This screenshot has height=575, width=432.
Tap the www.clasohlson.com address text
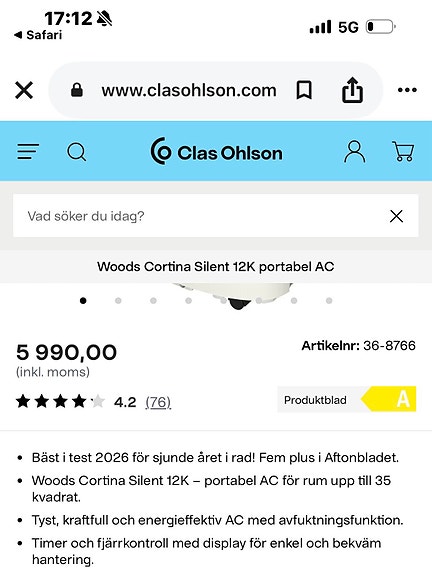pyautogui.click(x=189, y=90)
